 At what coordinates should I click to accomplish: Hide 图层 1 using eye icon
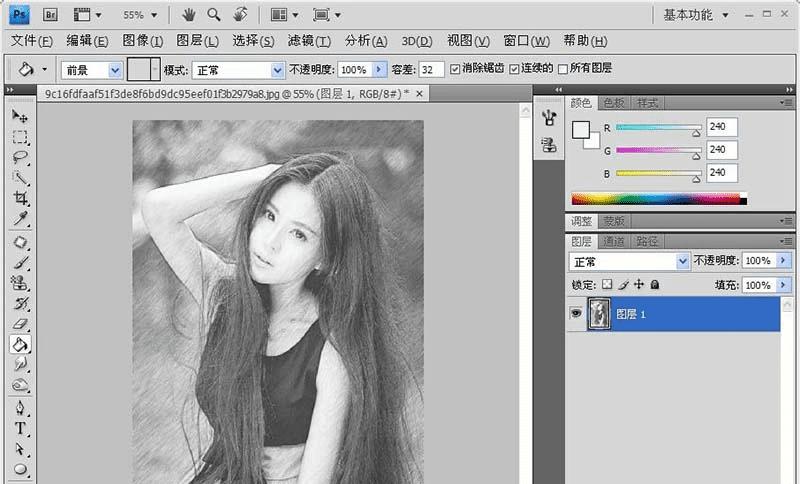pyautogui.click(x=576, y=313)
